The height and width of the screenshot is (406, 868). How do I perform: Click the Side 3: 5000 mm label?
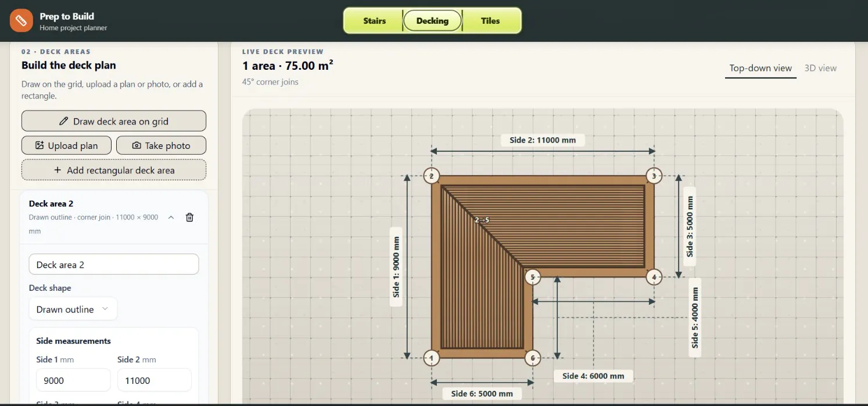(690, 226)
